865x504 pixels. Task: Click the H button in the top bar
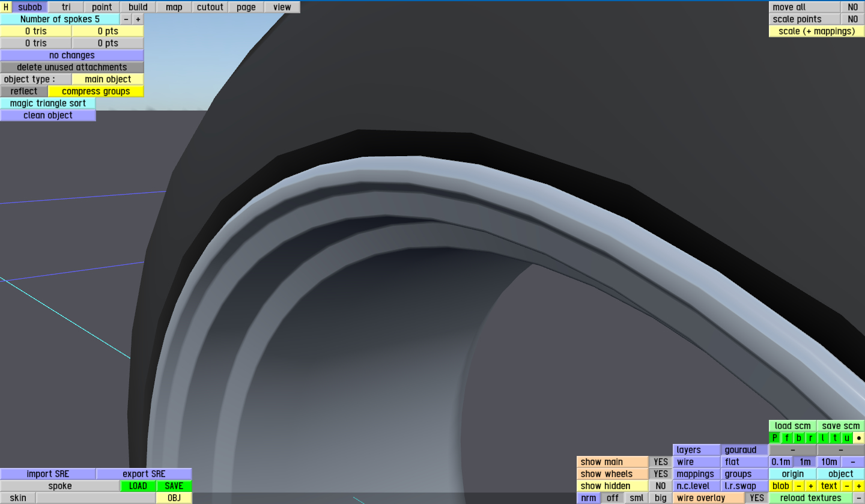(x=6, y=7)
